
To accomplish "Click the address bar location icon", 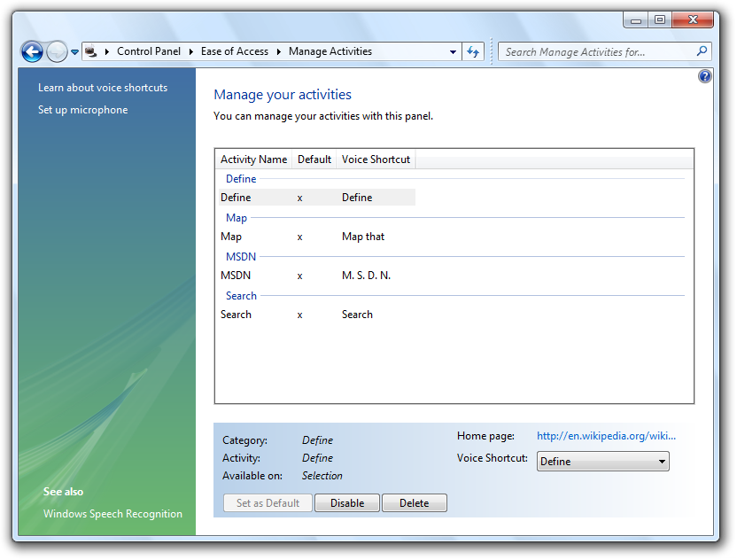I will point(91,51).
